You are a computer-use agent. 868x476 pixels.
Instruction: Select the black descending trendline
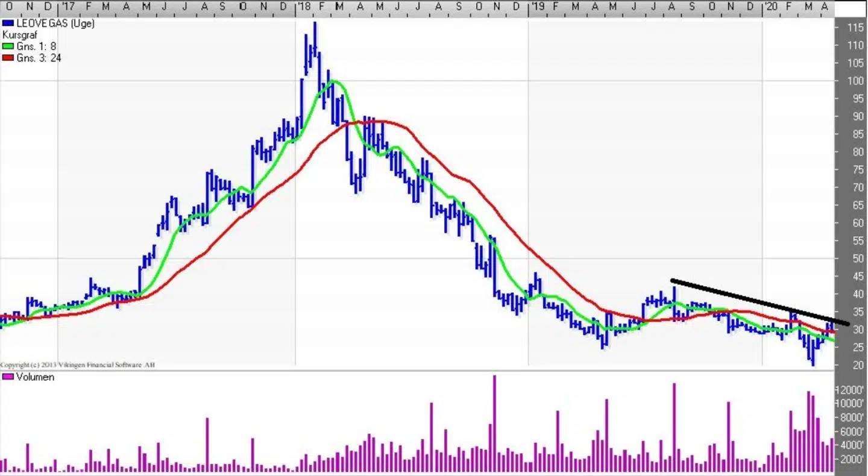pyautogui.click(x=759, y=302)
